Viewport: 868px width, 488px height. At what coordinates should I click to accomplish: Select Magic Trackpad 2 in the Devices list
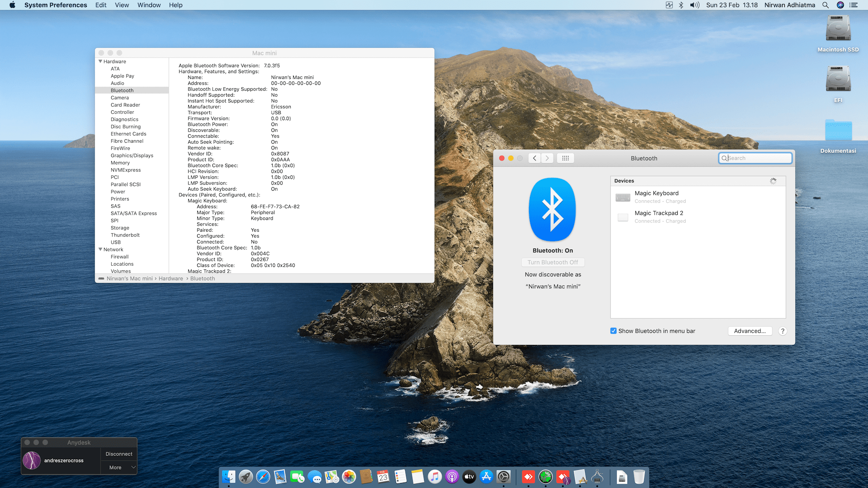[698, 217]
